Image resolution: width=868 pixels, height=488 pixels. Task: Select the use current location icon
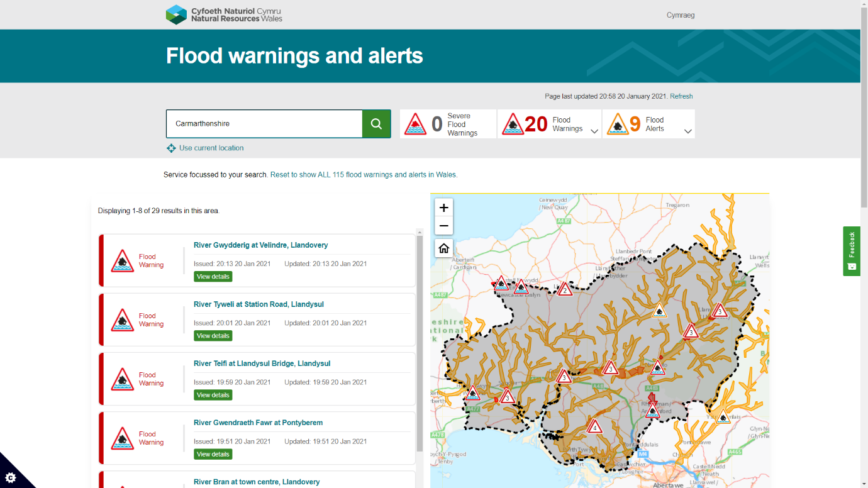click(x=170, y=148)
